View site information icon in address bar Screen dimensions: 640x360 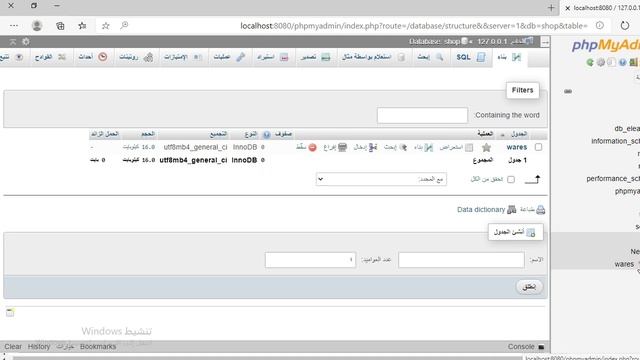point(600,26)
